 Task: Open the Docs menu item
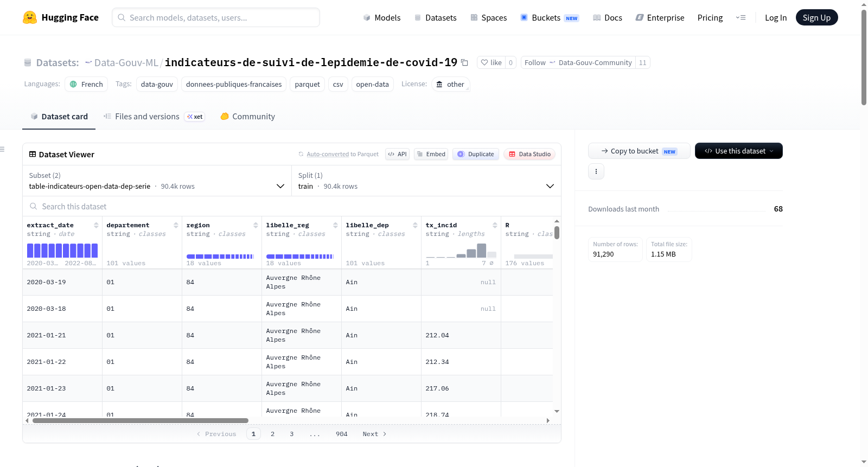(607, 17)
